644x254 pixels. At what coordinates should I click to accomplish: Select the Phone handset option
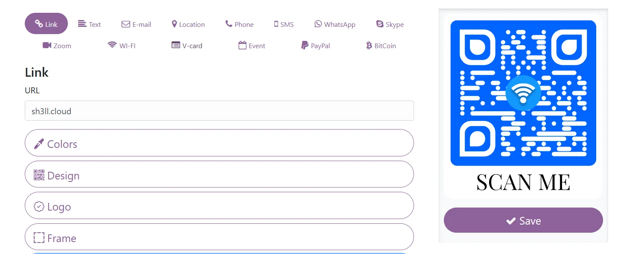[x=239, y=24]
